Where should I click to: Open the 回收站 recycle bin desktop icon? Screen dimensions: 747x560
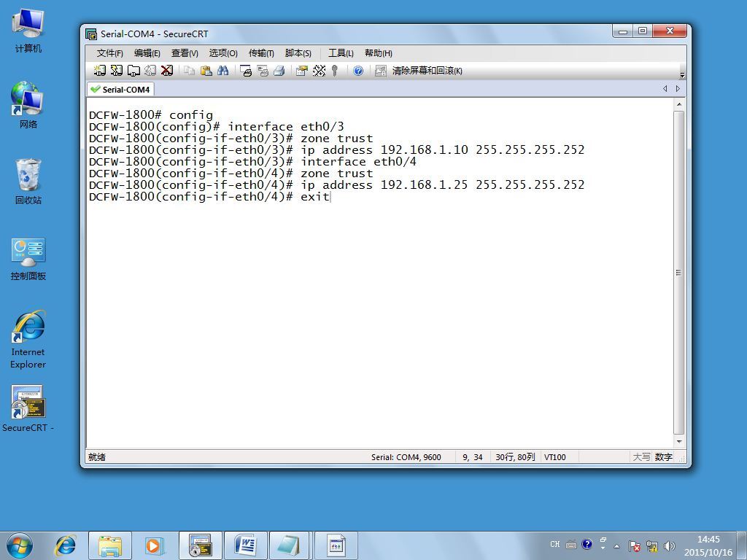(x=28, y=182)
